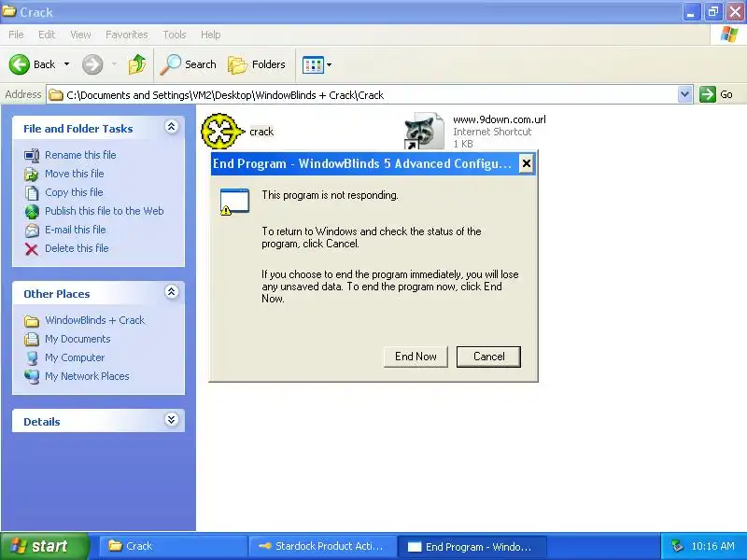Viewport: 747px width, 560px height.
Task: Click the Crack window title folder icon
Action: point(8,11)
